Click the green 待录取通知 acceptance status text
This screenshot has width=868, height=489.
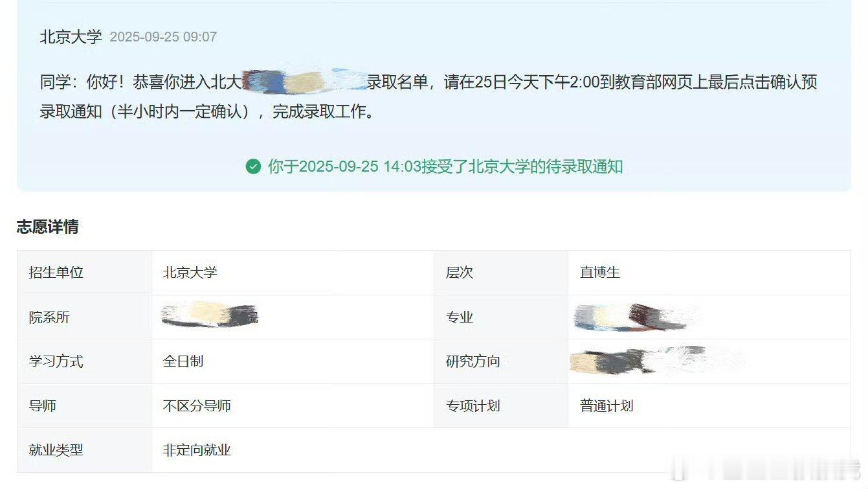tap(445, 166)
